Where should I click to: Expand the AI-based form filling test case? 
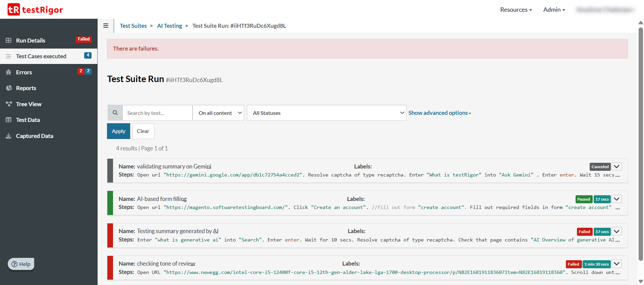tap(616, 199)
